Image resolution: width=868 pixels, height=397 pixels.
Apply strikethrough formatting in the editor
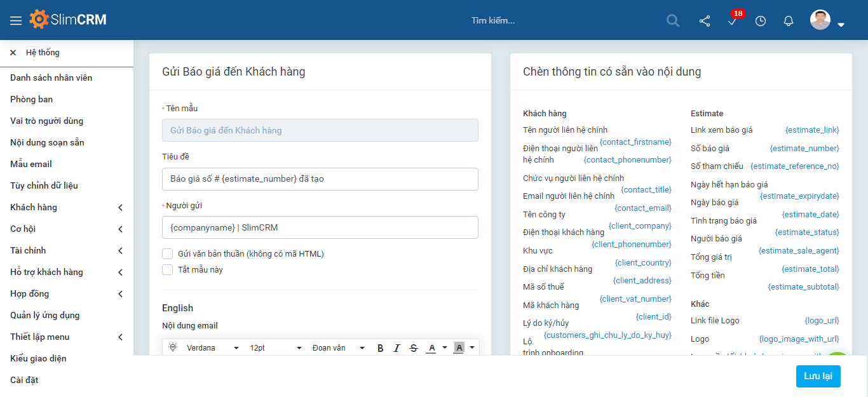click(x=414, y=347)
